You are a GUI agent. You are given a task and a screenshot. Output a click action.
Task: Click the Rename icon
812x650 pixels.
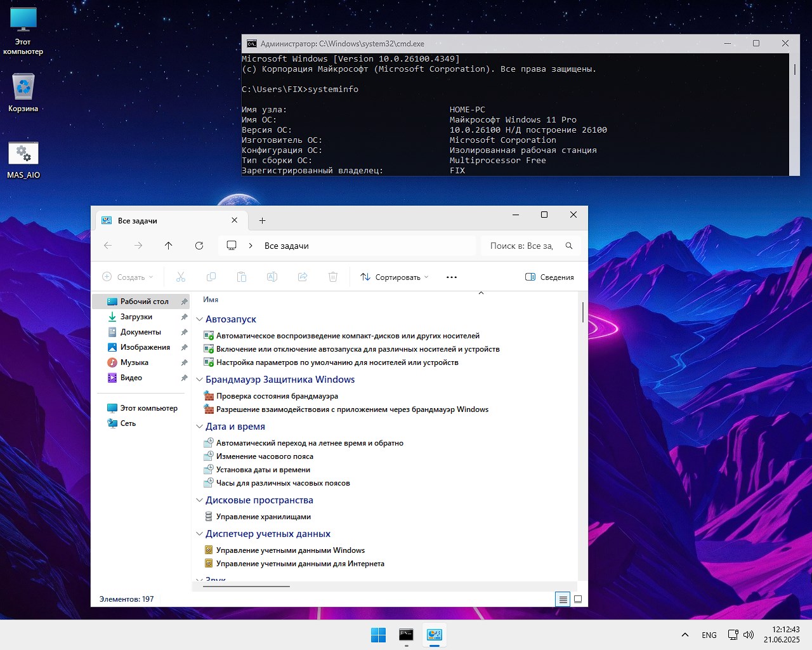[x=272, y=277]
